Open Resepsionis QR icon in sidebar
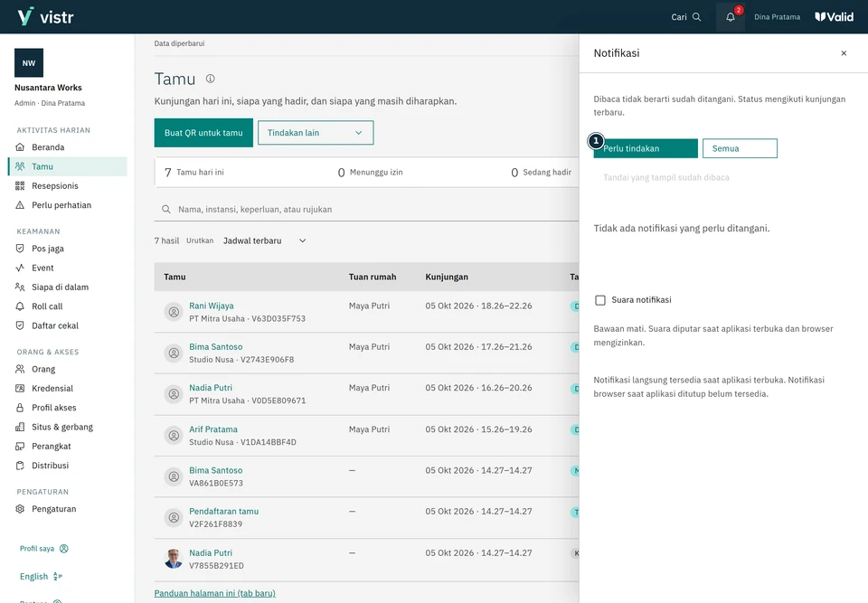This screenshot has width=868, height=603. [x=20, y=185]
